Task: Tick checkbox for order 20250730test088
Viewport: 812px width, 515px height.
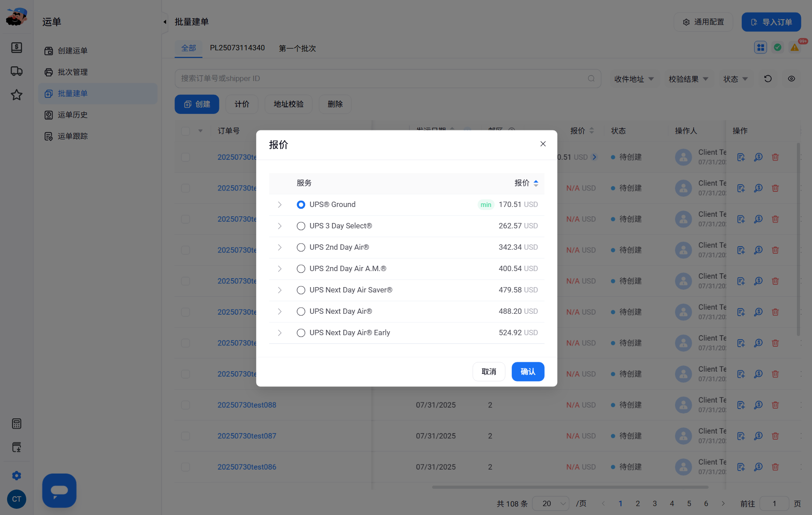Action: click(186, 405)
